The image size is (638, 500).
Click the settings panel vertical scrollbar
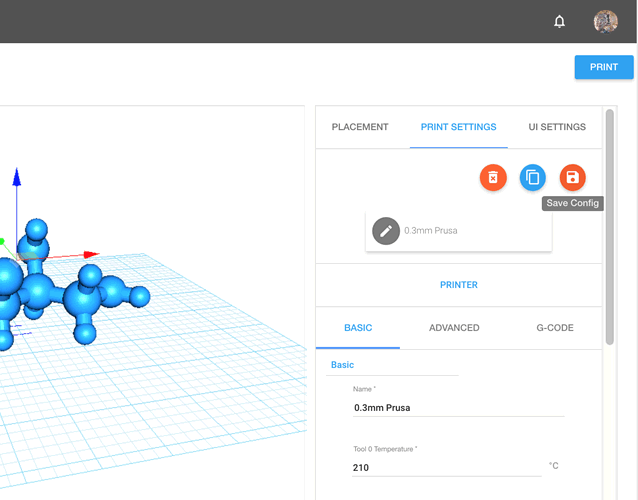tap(609, 227)
